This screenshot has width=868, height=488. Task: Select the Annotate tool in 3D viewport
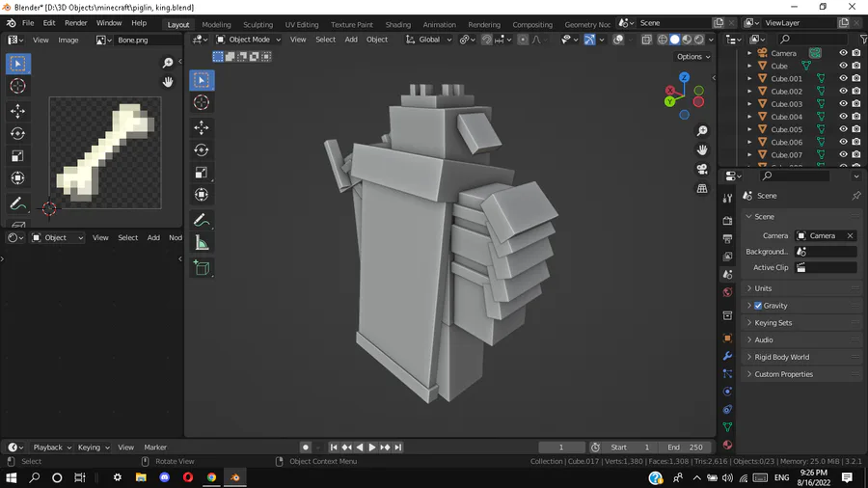(202, 221)
